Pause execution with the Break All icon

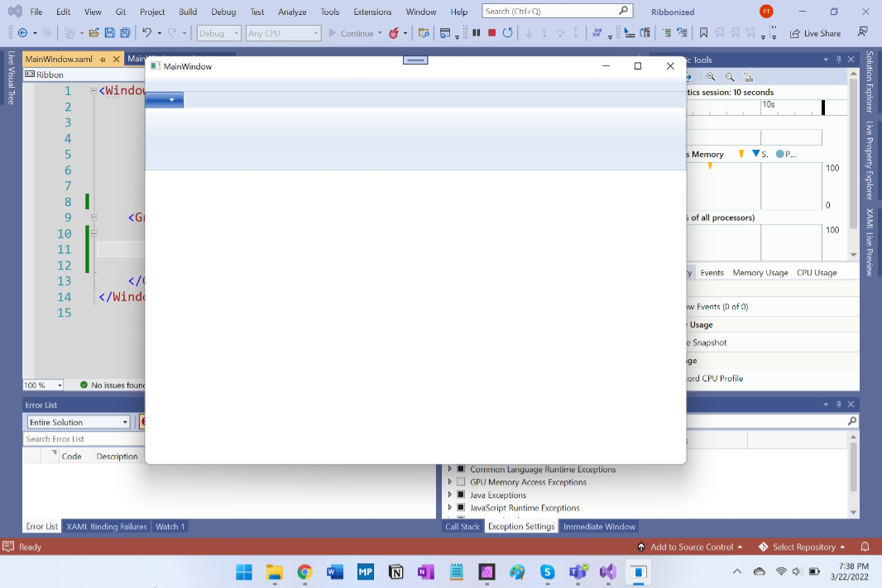tap(477, 33)
